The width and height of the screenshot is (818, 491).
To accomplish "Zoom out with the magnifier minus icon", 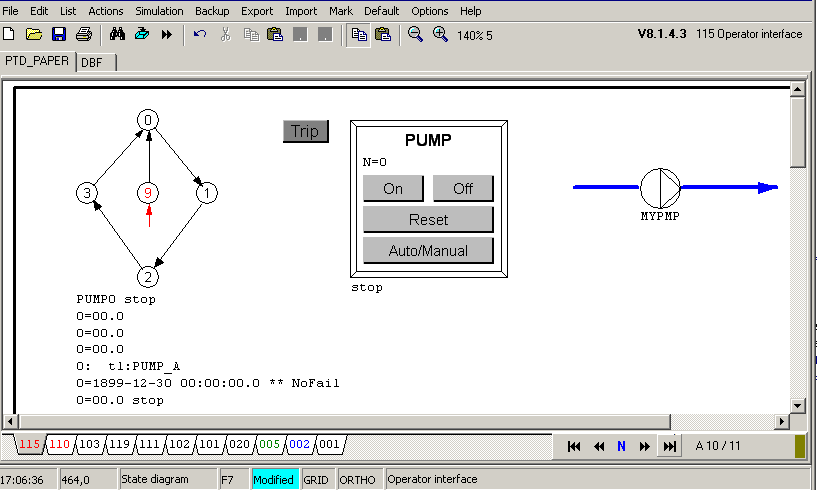I will pyautogui.click(x=415, y=34).
